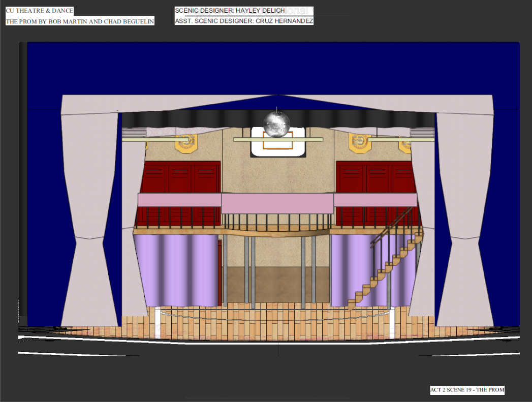Select the "THE PROM BY BOB MARTIN AND CHAD BEGUELIN" label

pyautogui.click(x=79, y=21)
